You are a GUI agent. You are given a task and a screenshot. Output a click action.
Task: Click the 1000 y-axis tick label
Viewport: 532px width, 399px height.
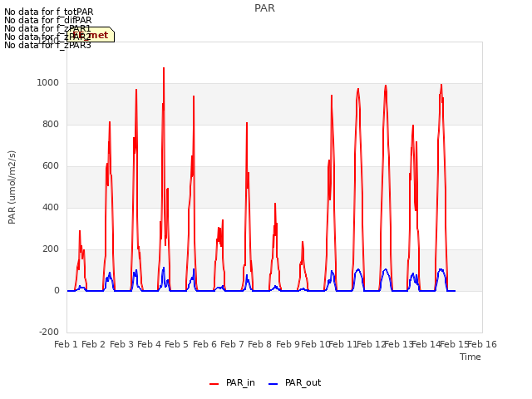pos(48,83)
